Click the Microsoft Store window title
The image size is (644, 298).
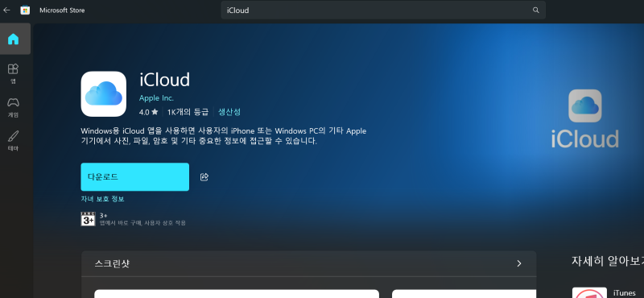pyautogui.click(x=62, y=10)
